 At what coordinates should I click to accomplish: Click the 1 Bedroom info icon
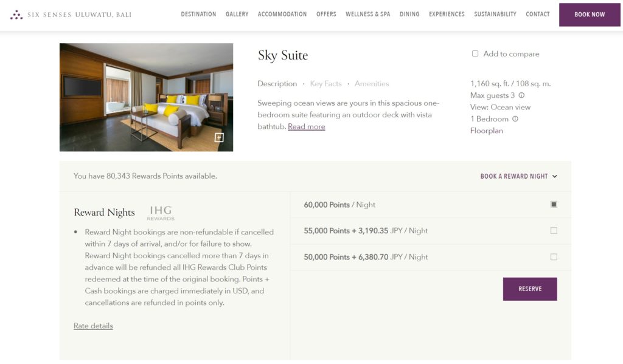pyautogui.click(x=515, y=119)
